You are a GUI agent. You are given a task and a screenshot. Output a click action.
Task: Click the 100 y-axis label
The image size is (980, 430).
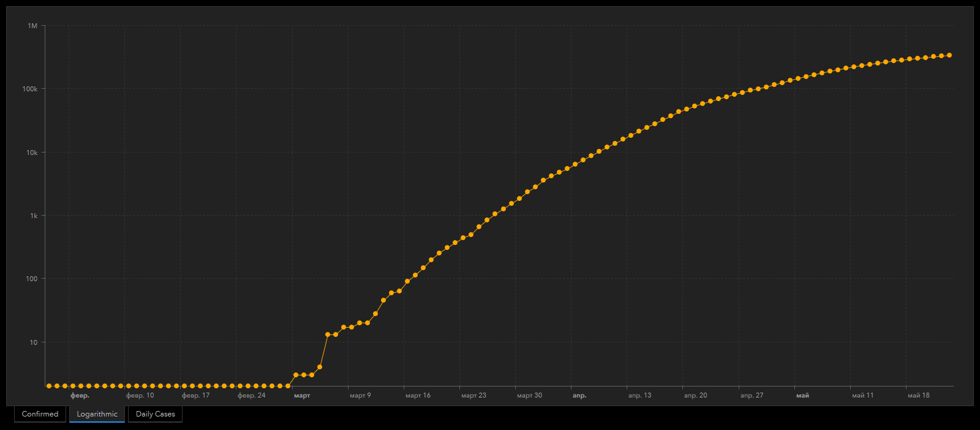[x=32, y=279]
